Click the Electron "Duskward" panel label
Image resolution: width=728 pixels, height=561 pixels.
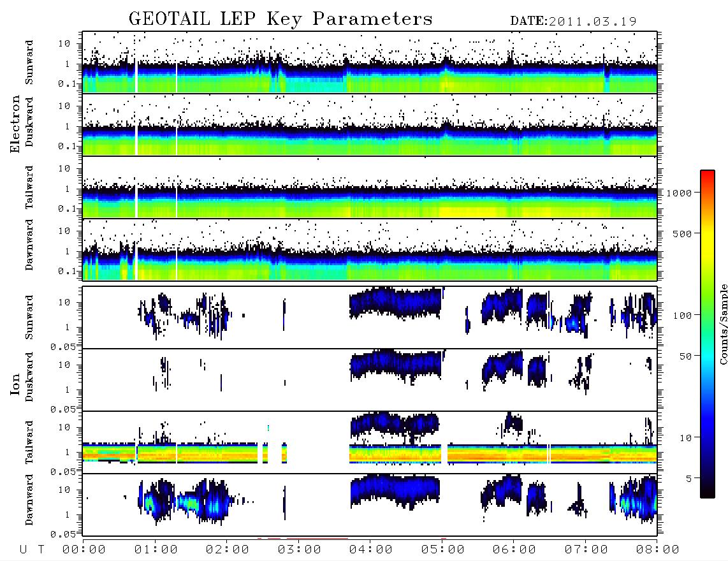coord(29,122)
